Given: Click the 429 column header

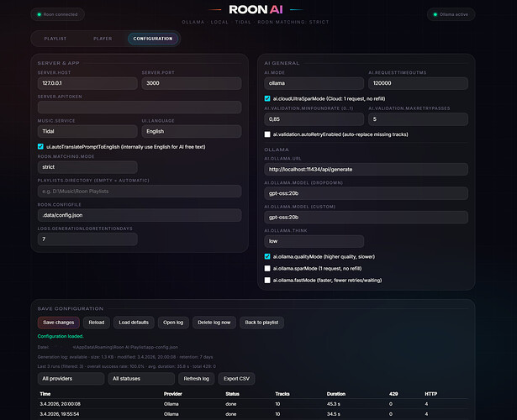Looking at the screenshot, I should (393, 394).
